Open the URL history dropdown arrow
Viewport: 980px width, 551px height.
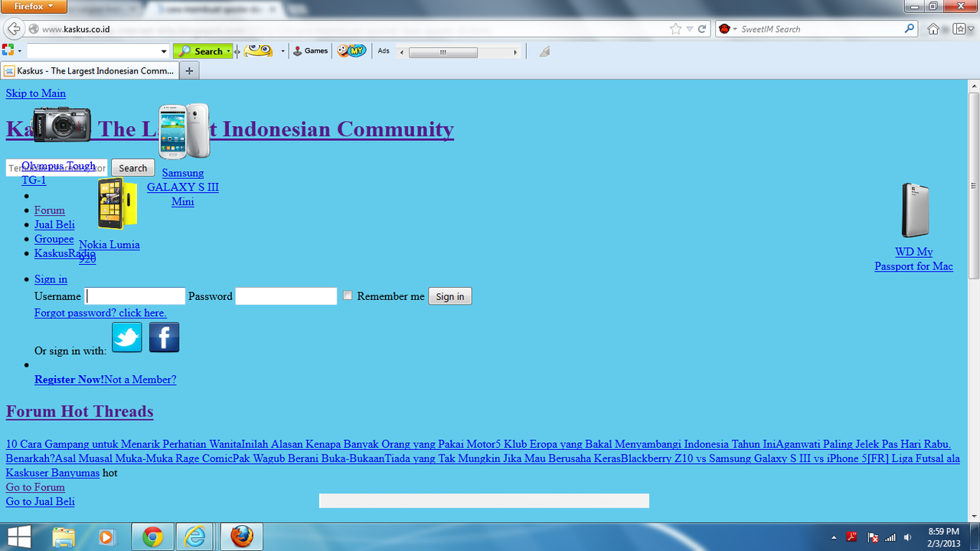689,29
